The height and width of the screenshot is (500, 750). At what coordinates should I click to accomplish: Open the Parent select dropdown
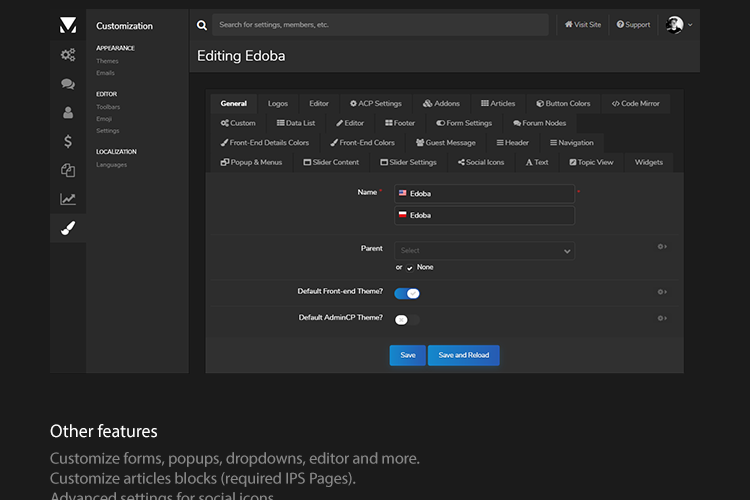pos(485,251)
